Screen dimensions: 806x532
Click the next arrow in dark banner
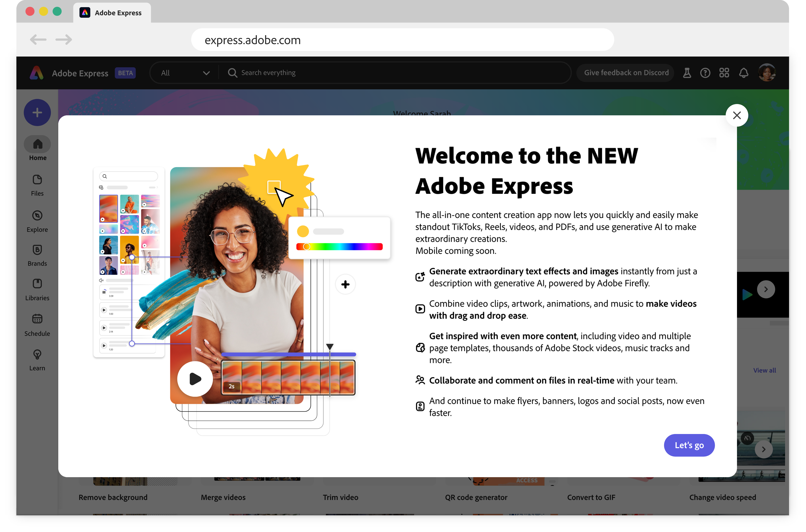coord(766,289)
